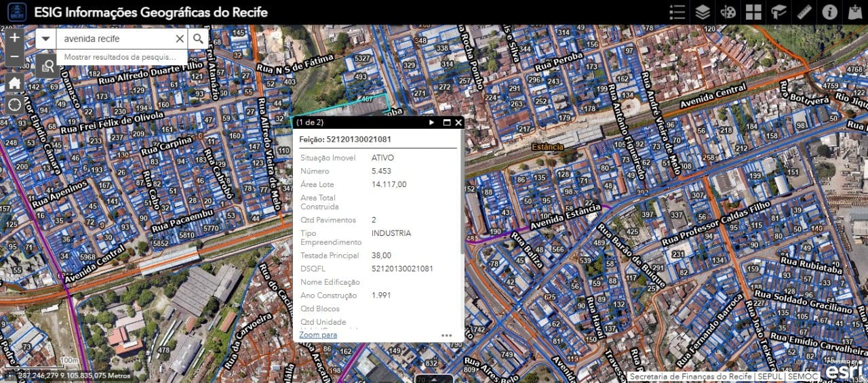The height and width of the screenshot is (383, 868).
Task: Clear the 'avenida recife' search text
Action: pyautogui.click(x=180, y=39)
